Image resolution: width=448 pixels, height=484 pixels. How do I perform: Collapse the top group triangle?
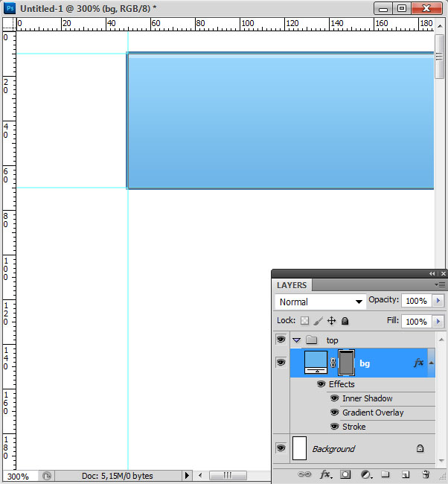click(296, 340)
